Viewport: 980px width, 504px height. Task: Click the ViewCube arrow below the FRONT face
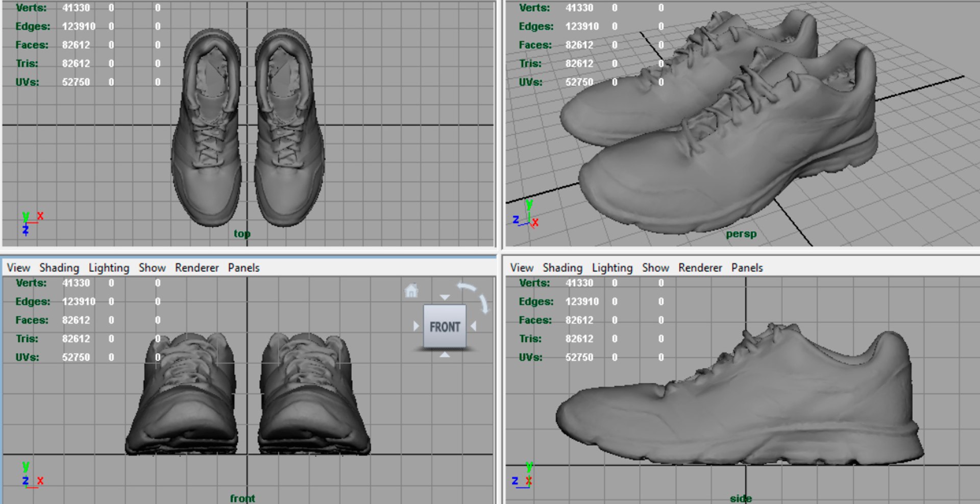[445, 354]
